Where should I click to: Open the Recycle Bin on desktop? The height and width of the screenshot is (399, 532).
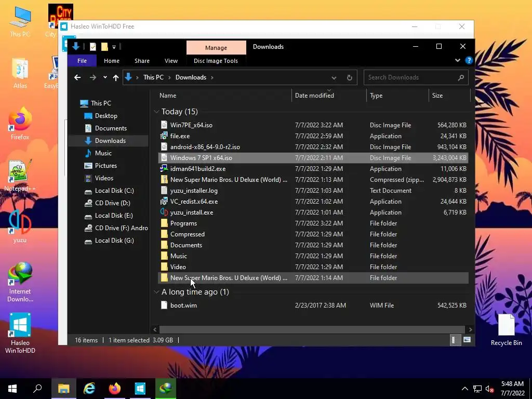[506, 329]
